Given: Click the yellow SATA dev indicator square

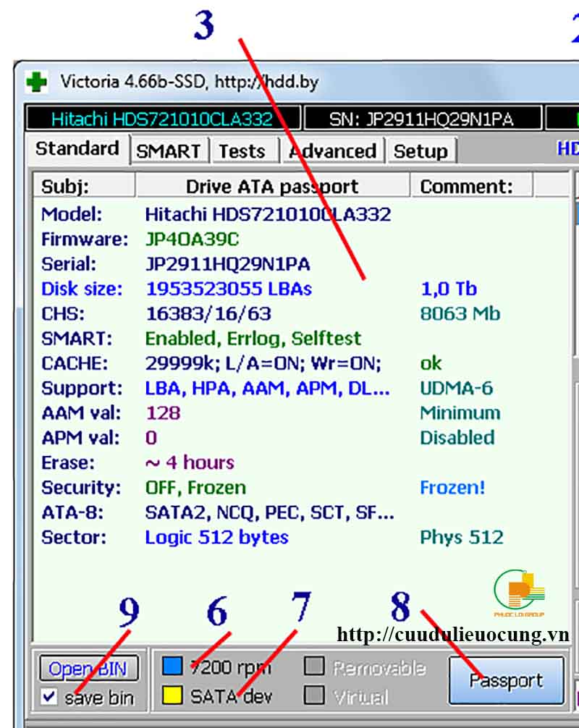Looking at the screenshot, I should 172,696.
